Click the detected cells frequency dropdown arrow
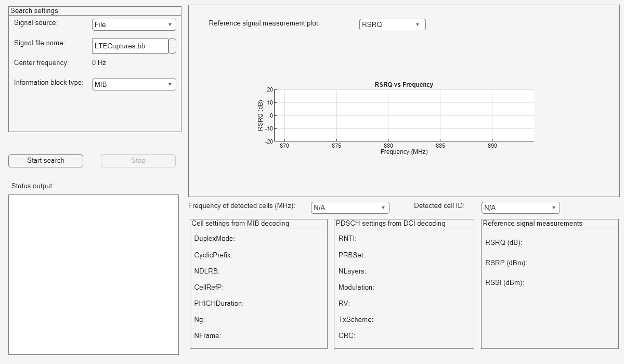The image size is (624, 364). coord(384,207)
